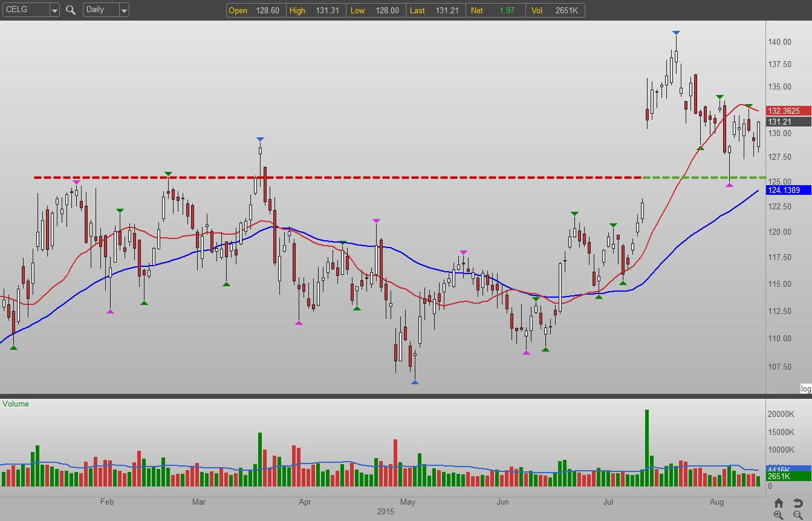Click the blue triangle marker above the 140 peak

676,33
